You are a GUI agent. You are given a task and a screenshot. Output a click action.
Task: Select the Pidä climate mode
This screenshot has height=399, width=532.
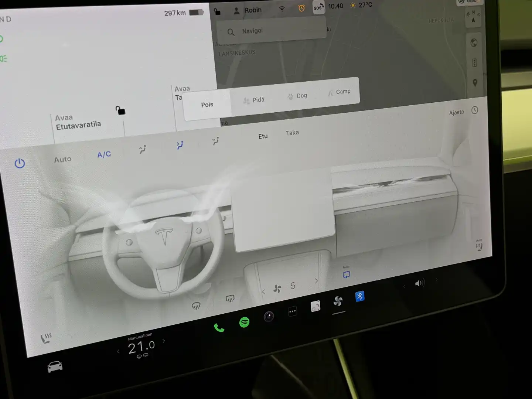click(x=254, y=100)
